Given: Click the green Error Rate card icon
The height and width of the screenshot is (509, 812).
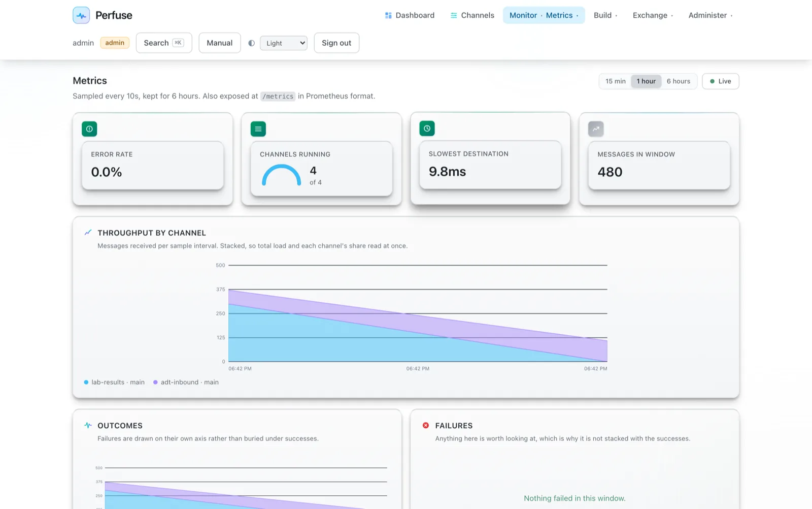Looking at the screenshot, I should 89,129.
